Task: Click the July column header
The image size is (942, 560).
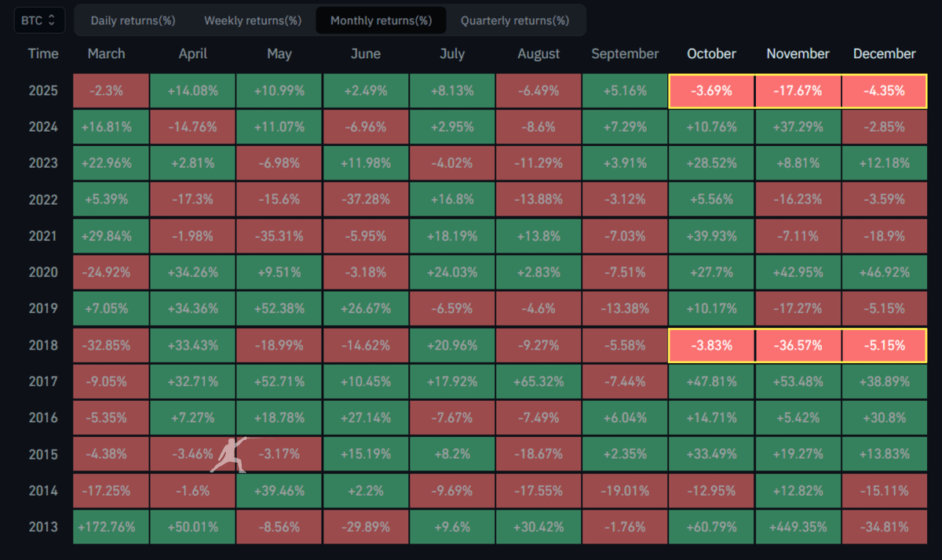Action: (x=452, y=53)
